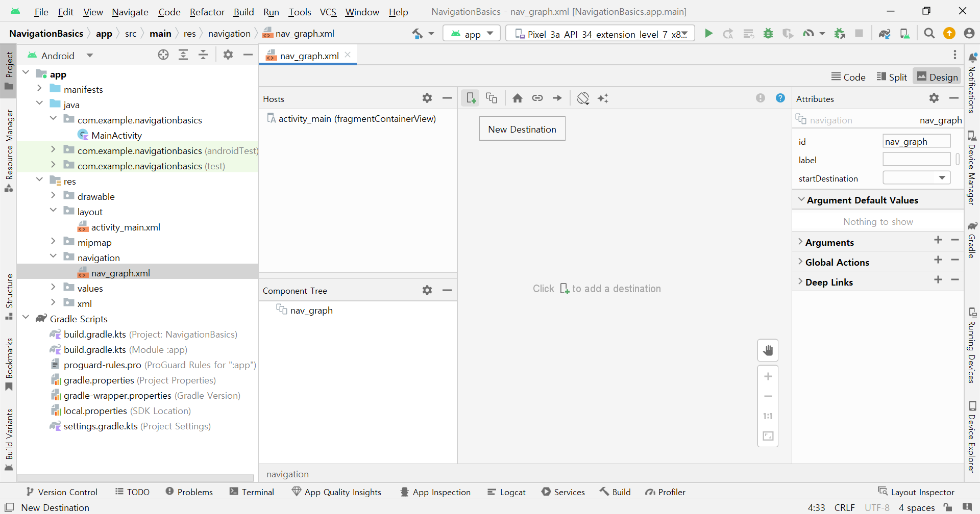Open the Refactor menu

[x=207, y=12]
